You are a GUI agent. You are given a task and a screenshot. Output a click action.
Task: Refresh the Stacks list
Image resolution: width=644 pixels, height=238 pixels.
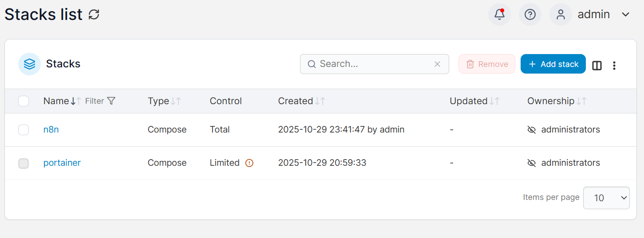click(94, 15)
